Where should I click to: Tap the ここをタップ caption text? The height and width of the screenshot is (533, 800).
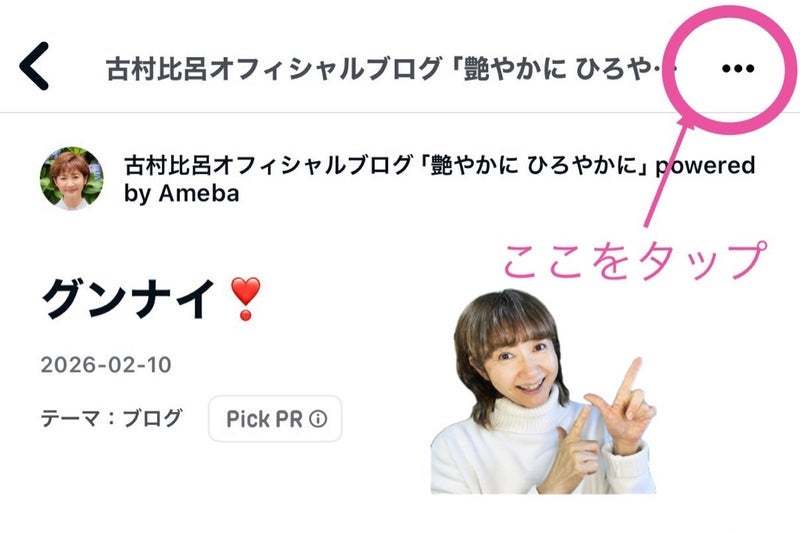(x=636, y=261)
